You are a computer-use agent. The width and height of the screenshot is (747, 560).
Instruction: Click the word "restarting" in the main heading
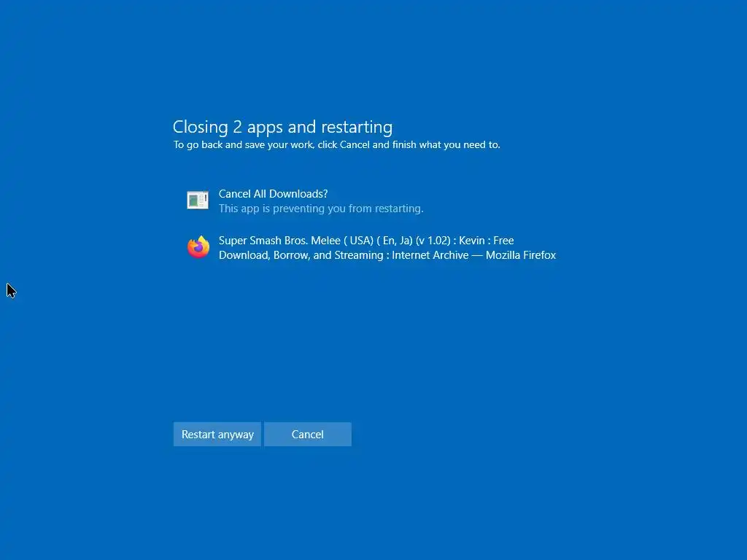[x=357, y=127]
